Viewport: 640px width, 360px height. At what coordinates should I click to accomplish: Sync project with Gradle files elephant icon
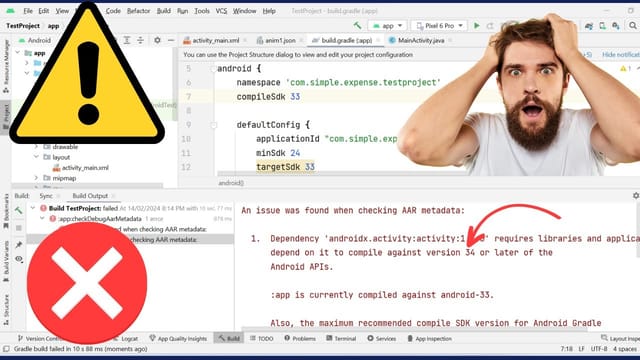[x=589, y=26]
